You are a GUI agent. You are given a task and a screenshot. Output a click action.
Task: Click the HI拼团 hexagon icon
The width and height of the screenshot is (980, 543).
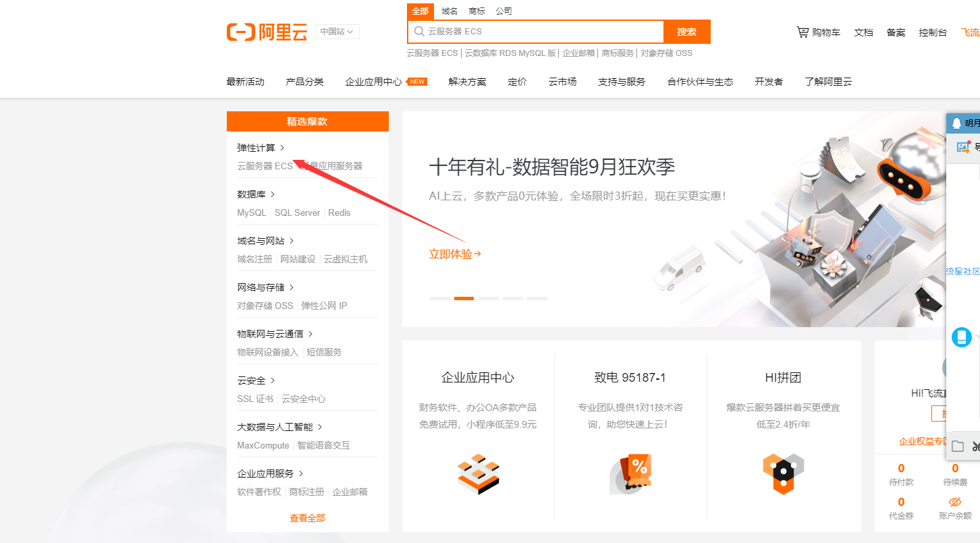[x=783, y=474]
